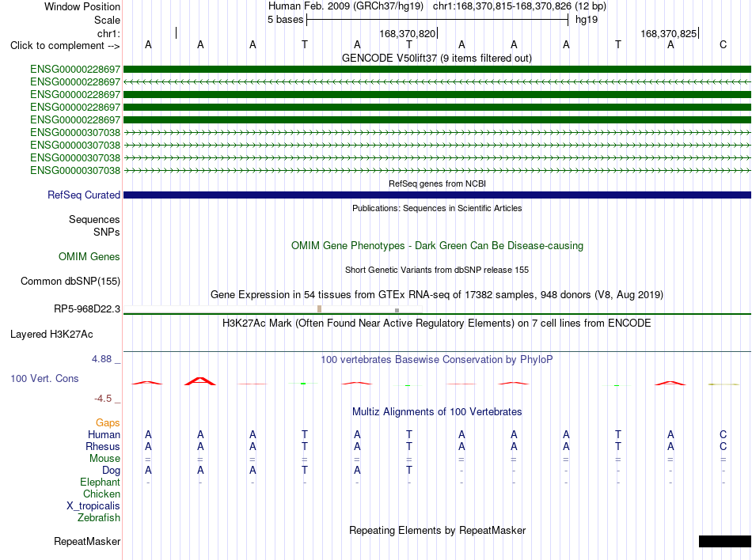Screen dimensions: 752x560
Task: Click the -4.5 lower scale value
Action: tap(103, 399)
